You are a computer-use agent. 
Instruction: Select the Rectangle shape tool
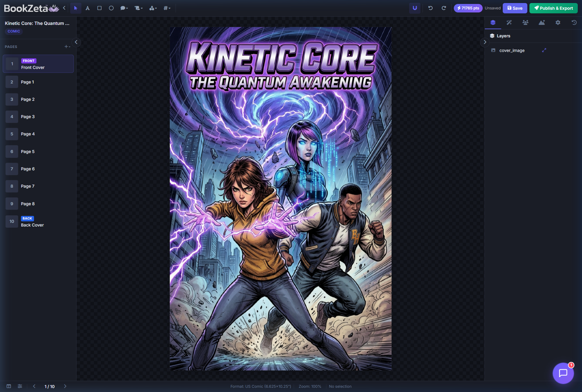click(99, 8)
